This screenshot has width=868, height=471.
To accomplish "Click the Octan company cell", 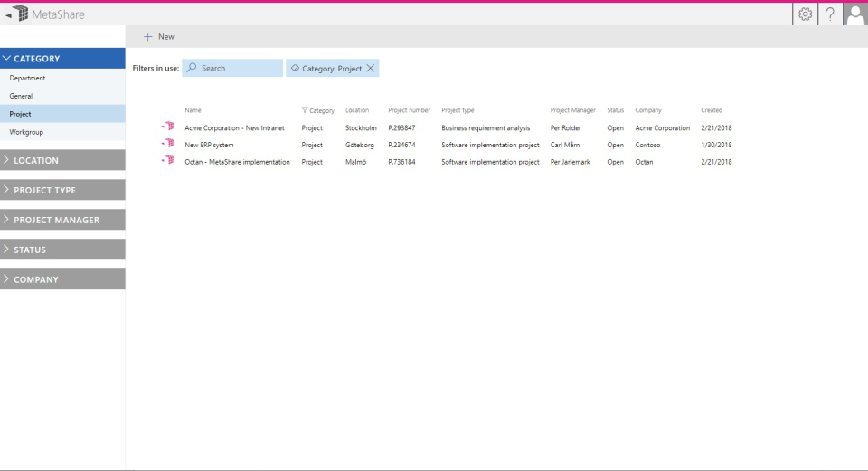I will pos(645,162).
